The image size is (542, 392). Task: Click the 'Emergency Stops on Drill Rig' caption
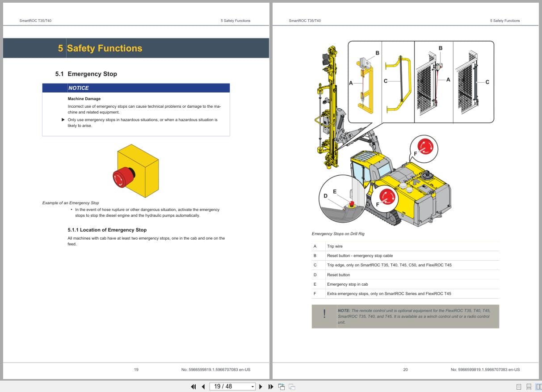pos(338,234)
